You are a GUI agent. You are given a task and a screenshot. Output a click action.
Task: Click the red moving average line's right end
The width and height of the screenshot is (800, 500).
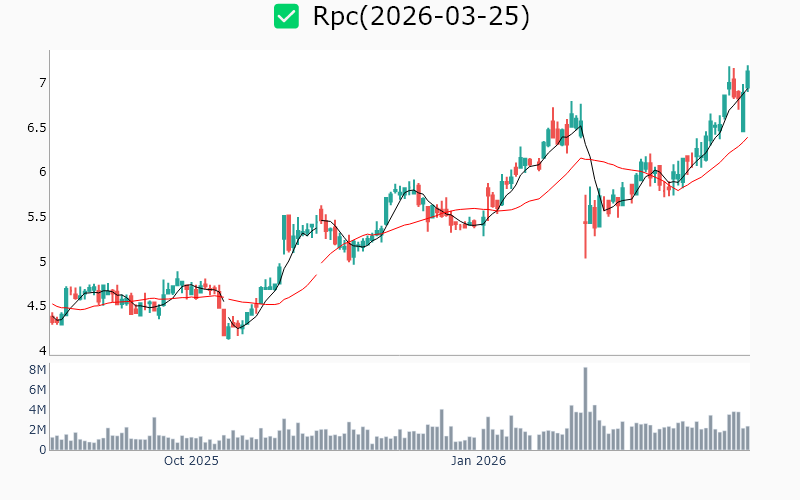pos(746,138)
